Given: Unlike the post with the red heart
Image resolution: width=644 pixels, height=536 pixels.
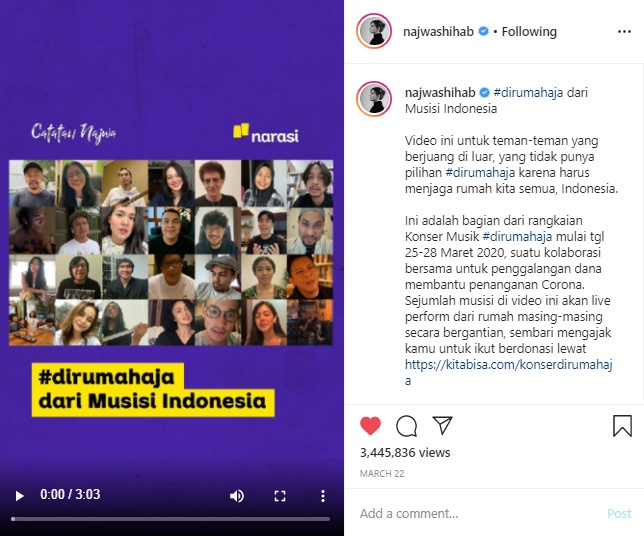Looking at the screenshot, I should (370, 426).
